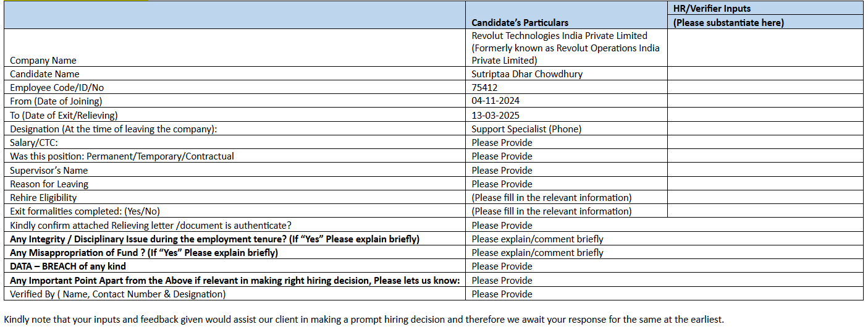Click the "HR/Verifier Inputs" header cell

[711, 9]
